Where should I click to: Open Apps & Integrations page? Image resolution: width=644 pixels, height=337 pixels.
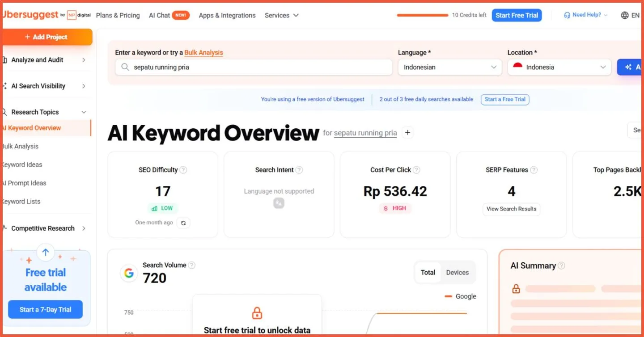(x=227, y=15)
